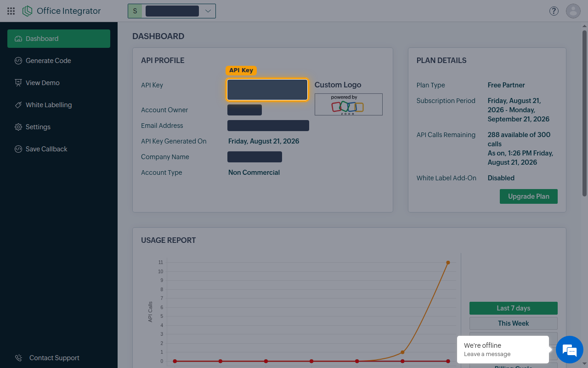
Task: Click the API PROFILE heading
Action: [163, 60]
